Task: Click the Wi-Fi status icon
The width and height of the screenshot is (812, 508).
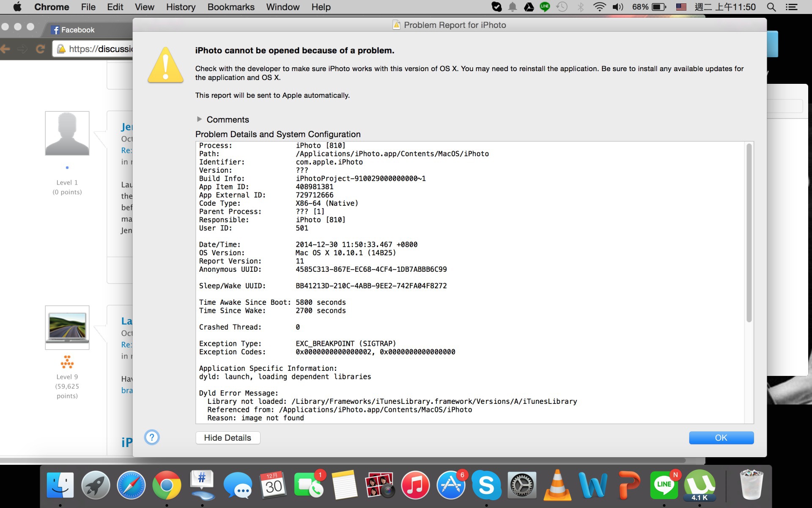Action: click(599, 7)
